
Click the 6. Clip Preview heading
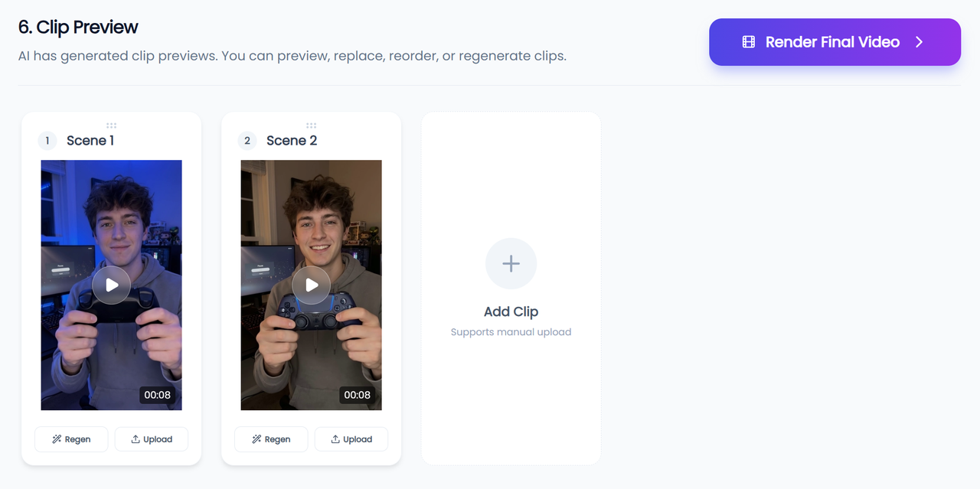click(78, 28)
